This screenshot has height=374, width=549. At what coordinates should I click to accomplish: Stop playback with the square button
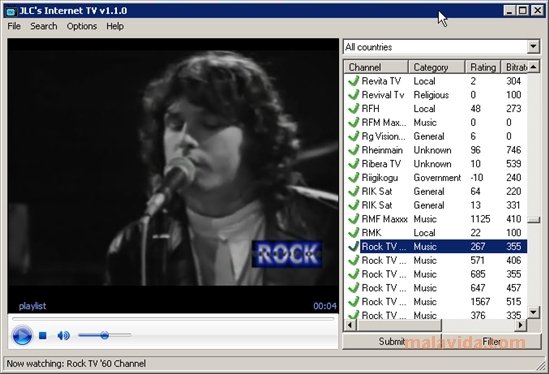click(43, 335)
